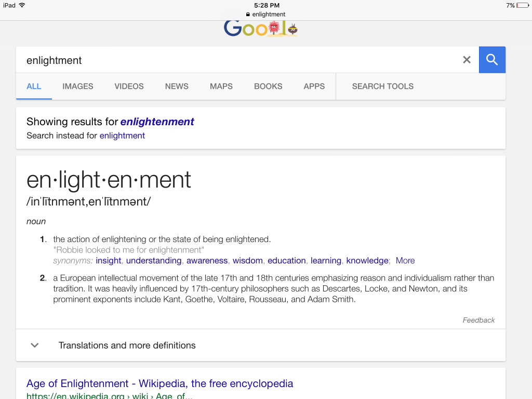
Task: Select the Books tab
Action: coord(268,86)
